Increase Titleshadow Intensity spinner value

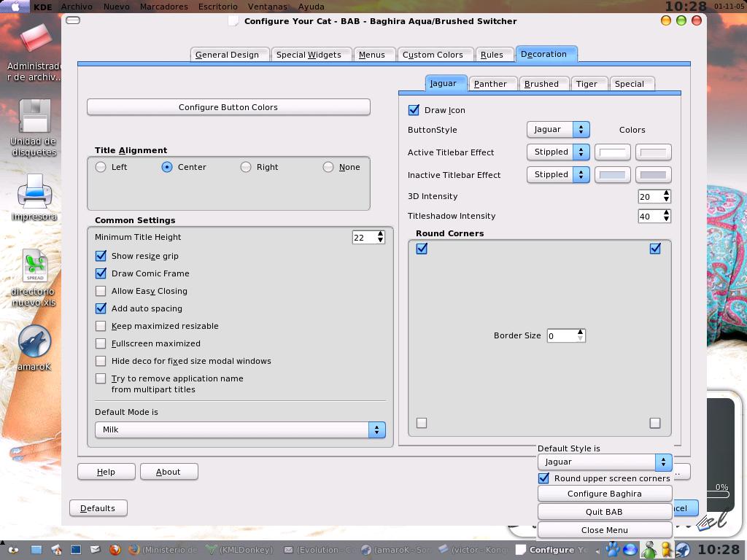pyautogui.click(x=667, y=213)
